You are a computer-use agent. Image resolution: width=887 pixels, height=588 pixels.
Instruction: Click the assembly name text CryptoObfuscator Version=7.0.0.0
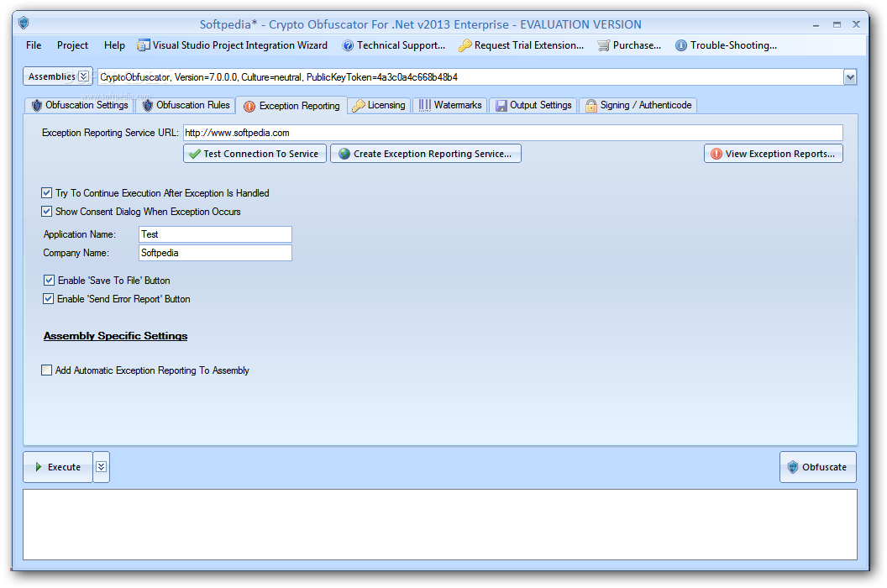(x=279, y=77)
